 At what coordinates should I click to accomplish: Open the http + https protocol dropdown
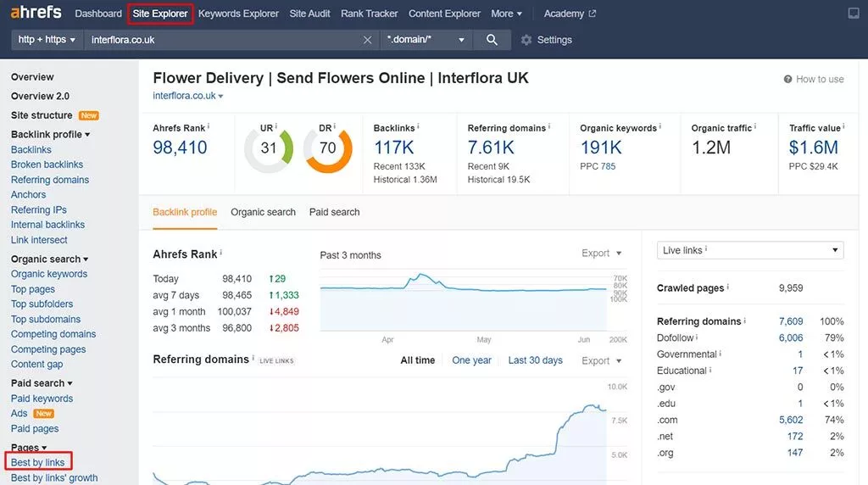pyautogui.click(x=47, y=40)
